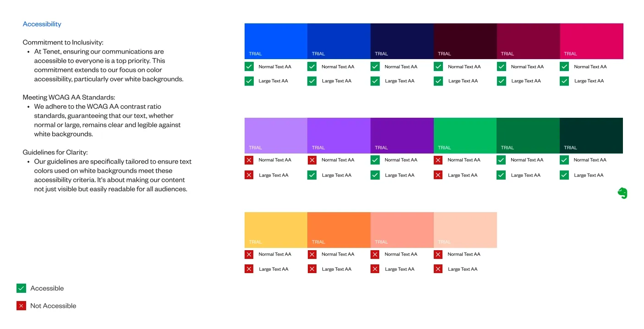
Task: Click Large Text AA checkmark under pink swatch
Action: coord(564,81)
